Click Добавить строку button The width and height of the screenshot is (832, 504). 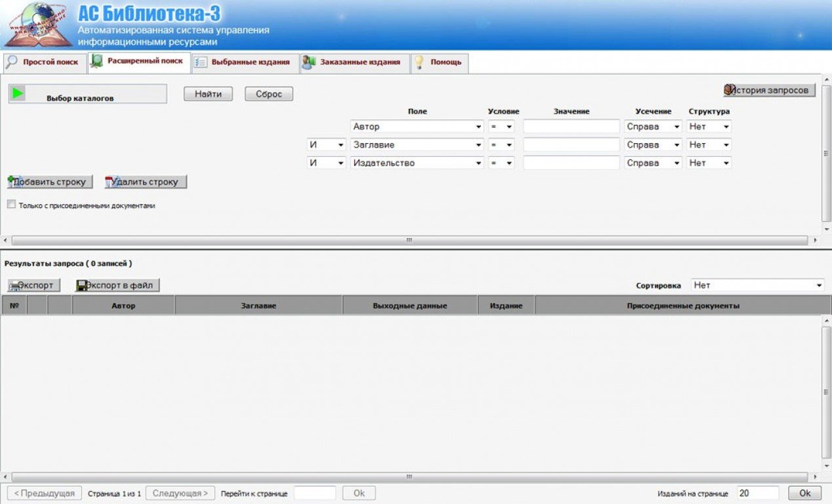(50, 182)
